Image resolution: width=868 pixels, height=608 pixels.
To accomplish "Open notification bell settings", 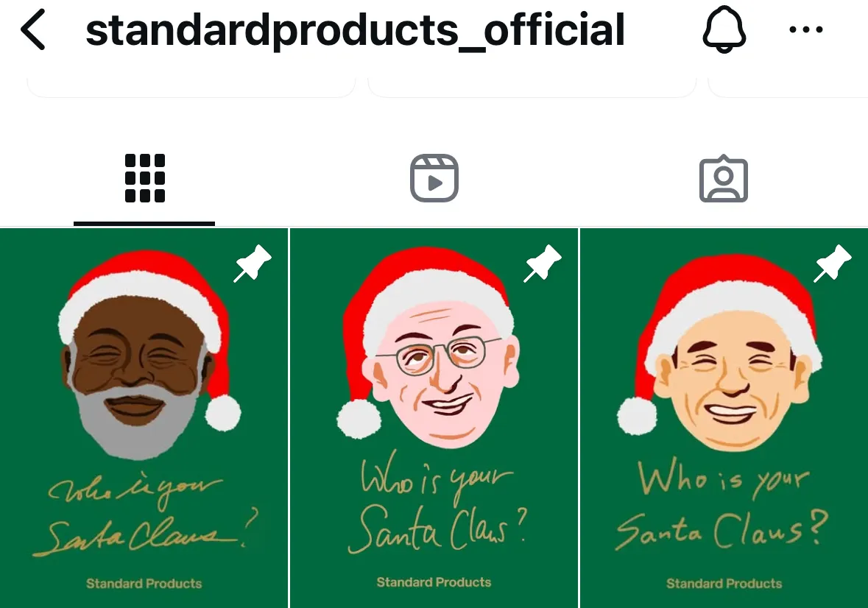I will [724, 29].
